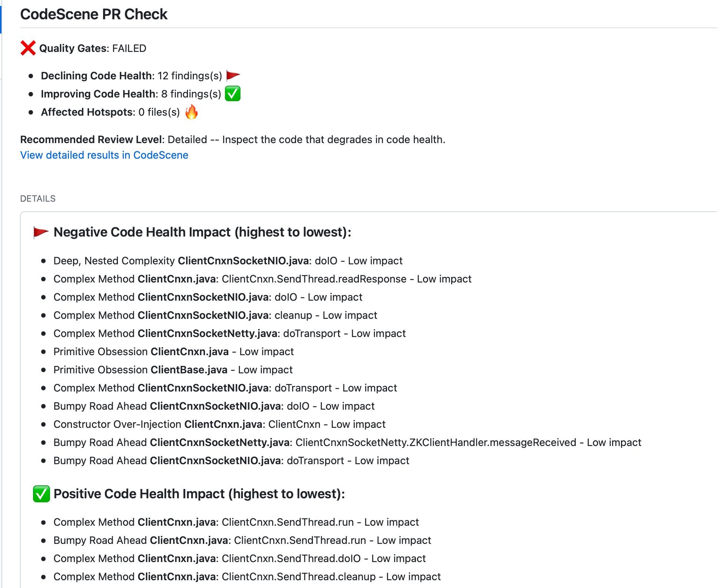The width and height of the screenshot is (717, 588).
Task: Click the green checkmark before Positive Code Health Impact
Action: point(41,494)
